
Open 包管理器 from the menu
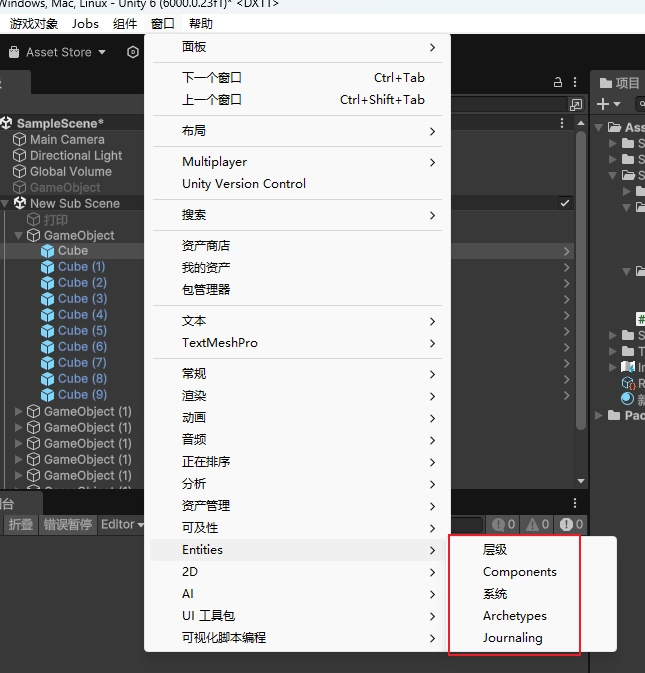pyautogui.click(x=297, y=290)
